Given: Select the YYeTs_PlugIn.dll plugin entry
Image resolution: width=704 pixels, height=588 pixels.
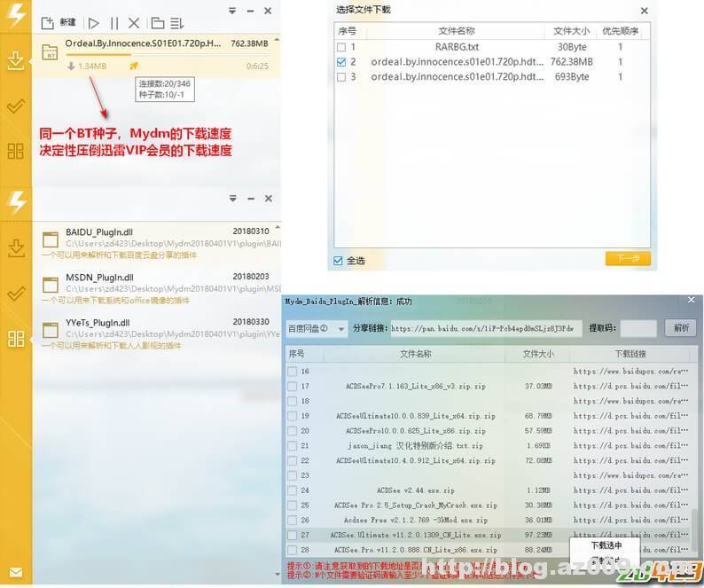Looking at the screenshot, I should [157, 333].
